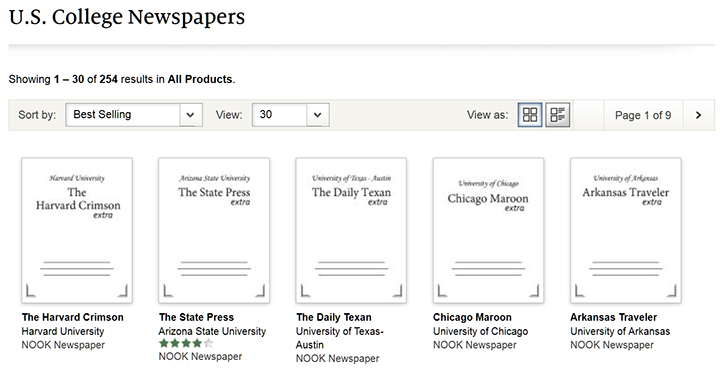This screenshot has width=720, height=371.
Task: Click the Harvard University publisher text
Action: (63, 331)
